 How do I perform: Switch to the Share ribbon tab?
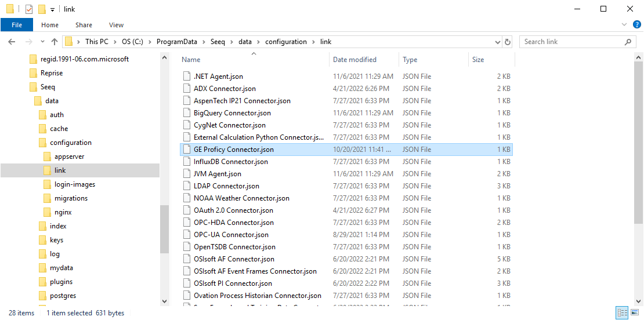click(84, 25)
